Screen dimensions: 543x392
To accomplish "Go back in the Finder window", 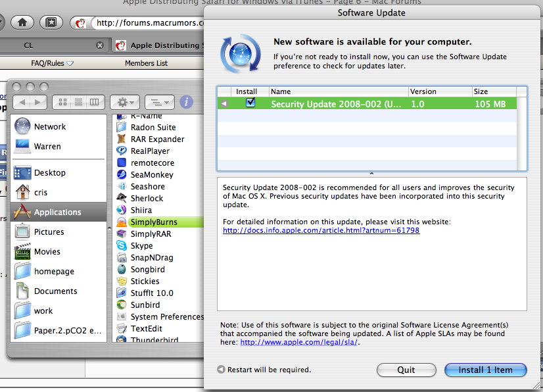I will point(22,102).
